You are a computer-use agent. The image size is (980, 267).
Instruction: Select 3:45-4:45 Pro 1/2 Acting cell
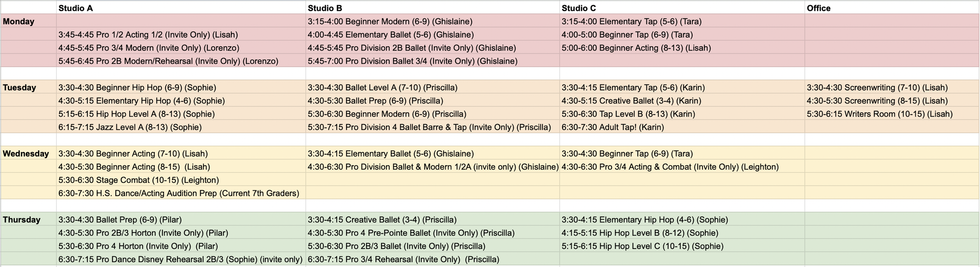[181, 34]
